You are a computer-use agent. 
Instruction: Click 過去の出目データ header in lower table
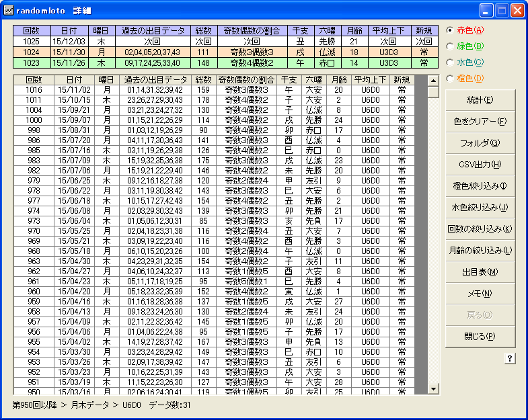(155, 80)
